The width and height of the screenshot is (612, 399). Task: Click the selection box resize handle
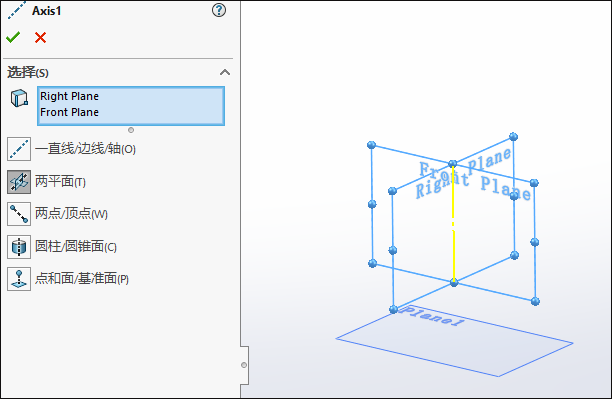click(131, 130)
